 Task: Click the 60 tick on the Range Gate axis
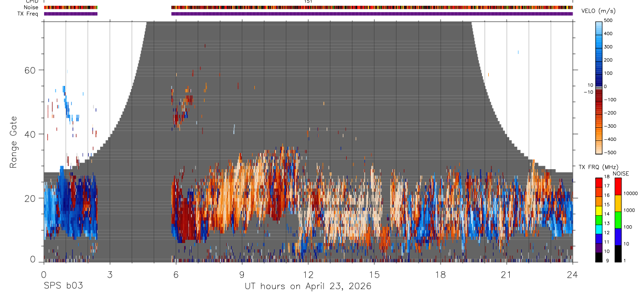pyautogui.click(x=31, y=70)
